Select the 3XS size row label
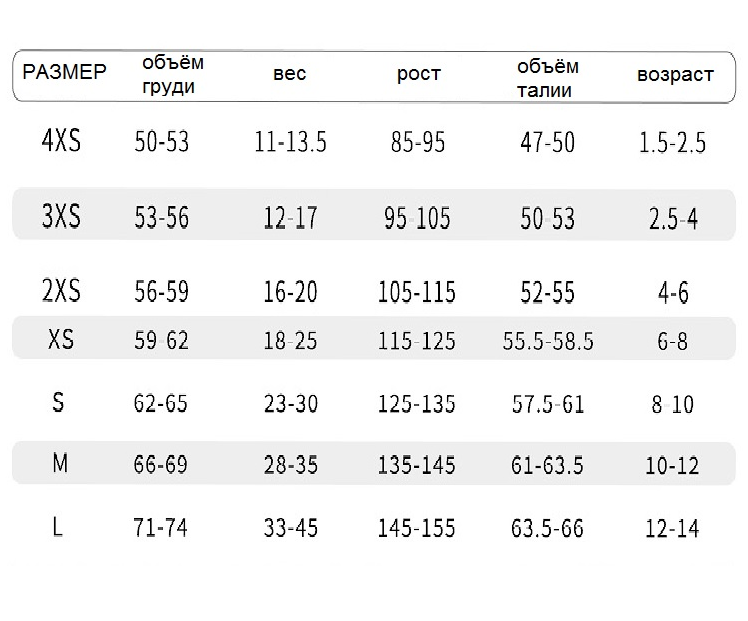This screenshot has height=621, width=748. [x=61, y=216]
